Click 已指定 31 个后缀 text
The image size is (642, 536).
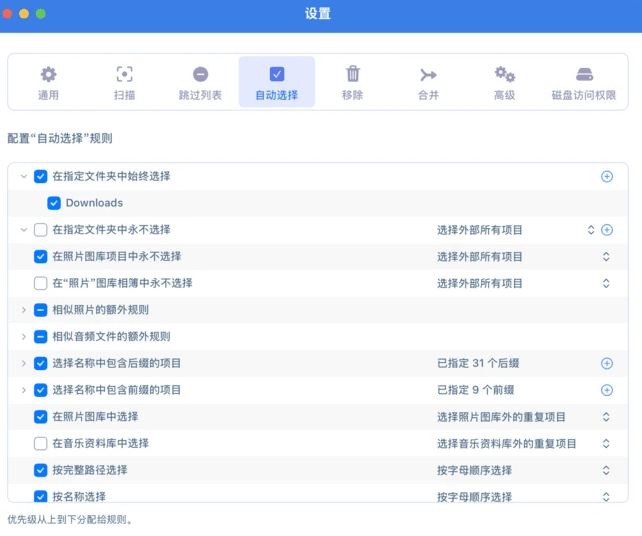[x=478, y=363]
